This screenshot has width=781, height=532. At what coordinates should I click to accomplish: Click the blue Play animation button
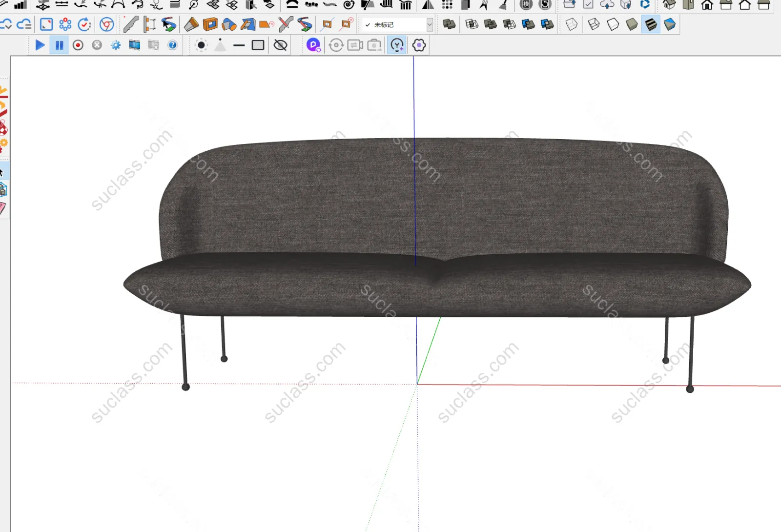[40, 45]
